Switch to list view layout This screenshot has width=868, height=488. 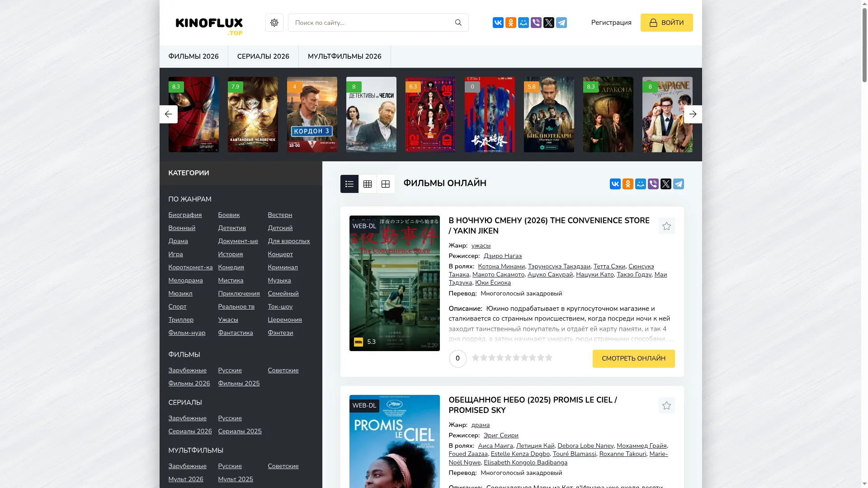(349, 184)
